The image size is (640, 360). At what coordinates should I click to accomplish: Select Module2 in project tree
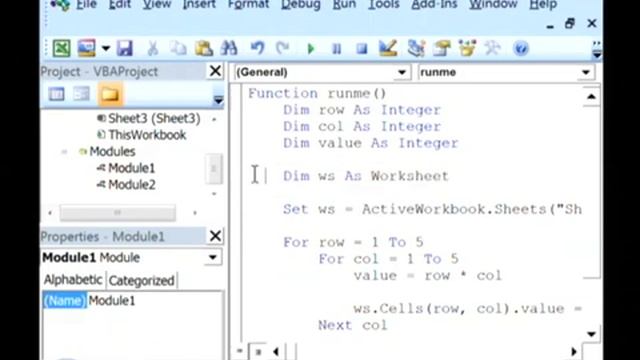pos(131,185)
